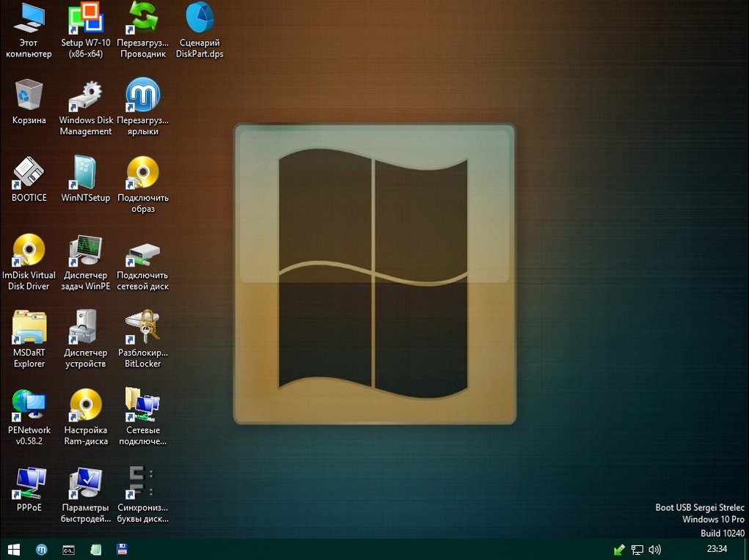Select the WinNTSetup shortcut

pos(86,179)
